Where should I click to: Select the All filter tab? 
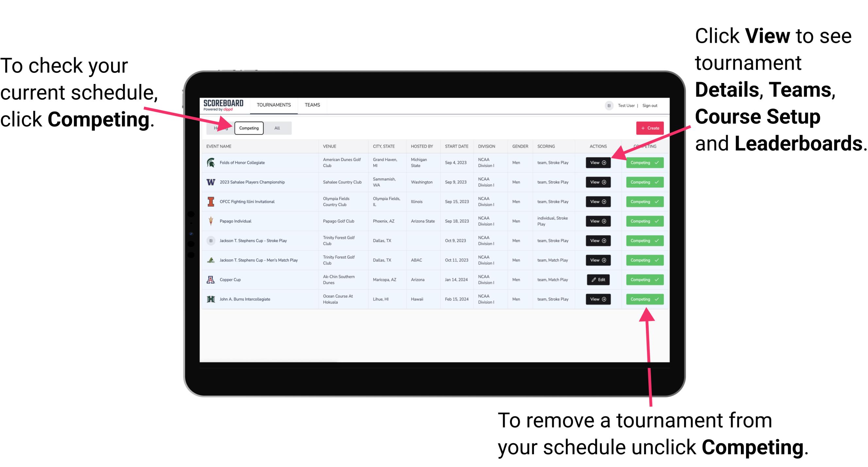pos(276,128)
